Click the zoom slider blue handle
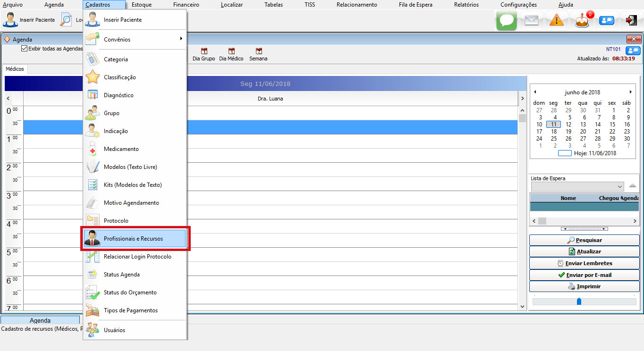The height and width of the screenshot is (351, 644). click(579, 301)
